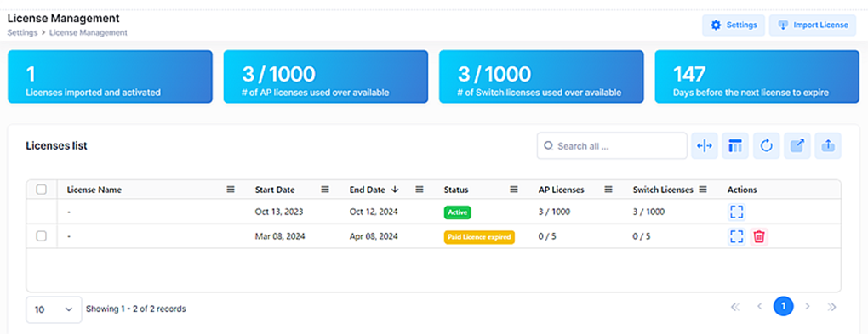Open Status column filter menu

(x=514, y=190)
